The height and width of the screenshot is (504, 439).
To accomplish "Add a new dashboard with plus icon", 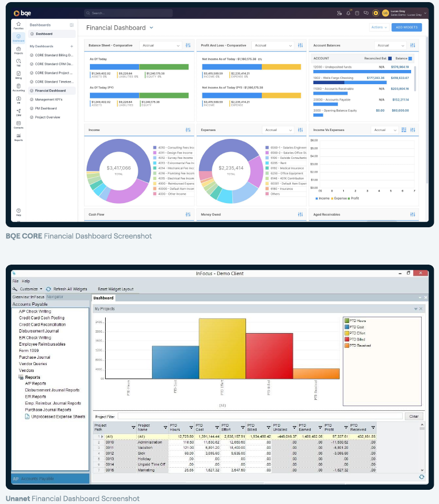I will pyautogui.click(x=72, y=46).
